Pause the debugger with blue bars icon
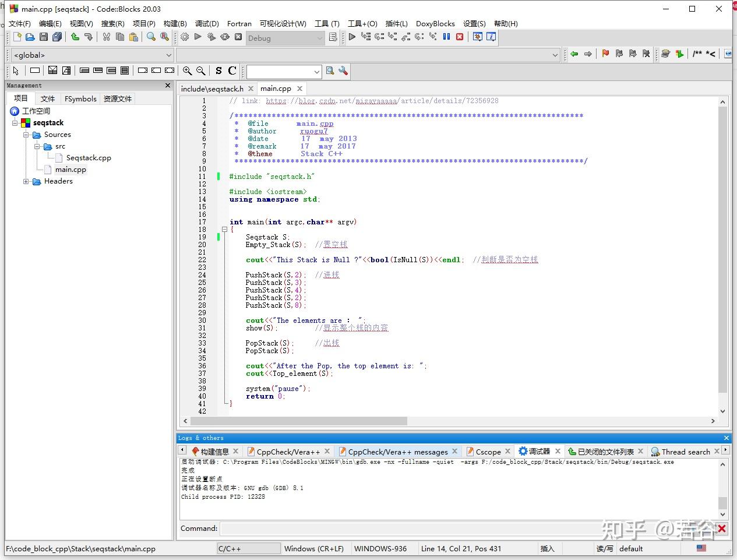737x560 pixels. (x=446, y=37)
